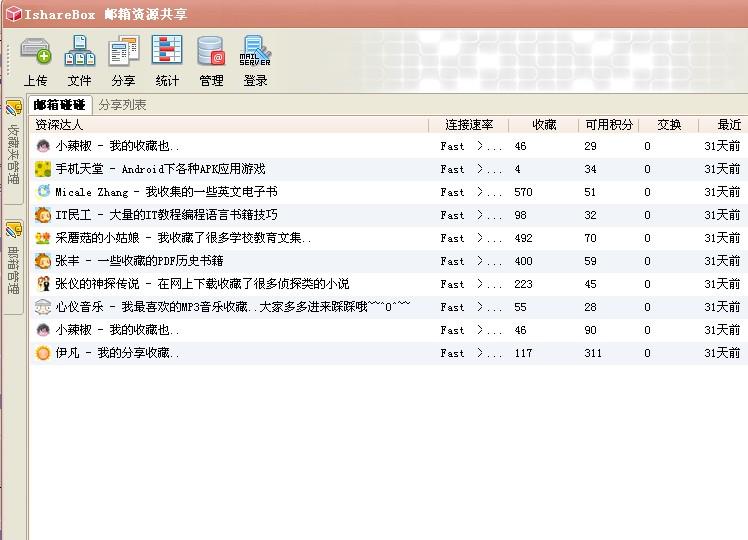748x540 pixels.
Task: Sort by the 可用积分 column header
Action: point(609,125)
